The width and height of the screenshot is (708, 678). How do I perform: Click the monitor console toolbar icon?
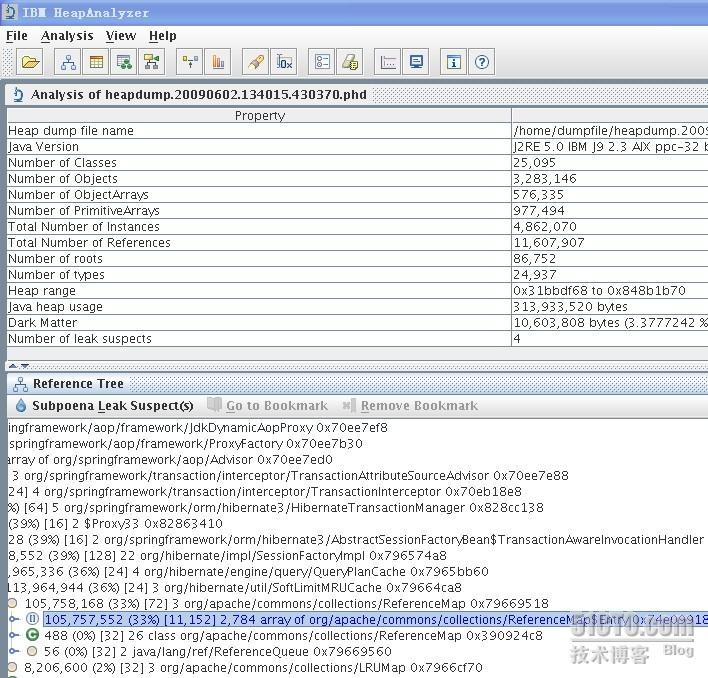415,62
